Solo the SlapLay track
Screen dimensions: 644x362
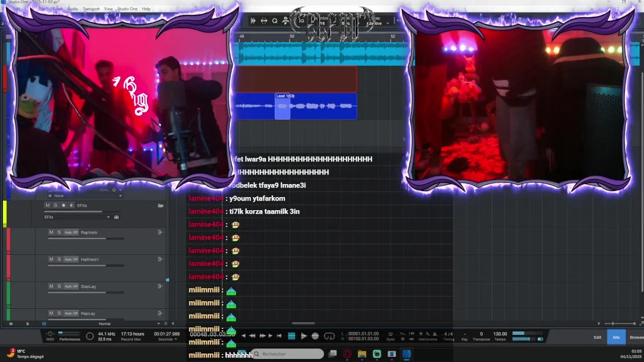(59, 286)
